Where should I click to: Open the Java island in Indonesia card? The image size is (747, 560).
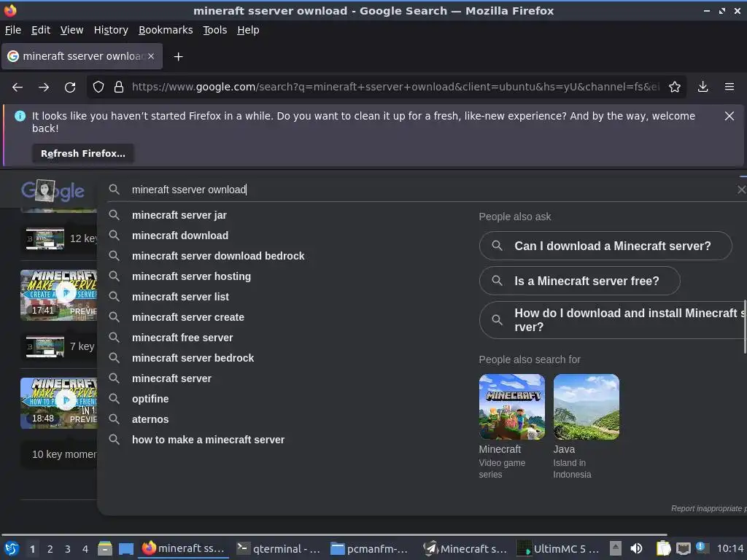(586, 427)
